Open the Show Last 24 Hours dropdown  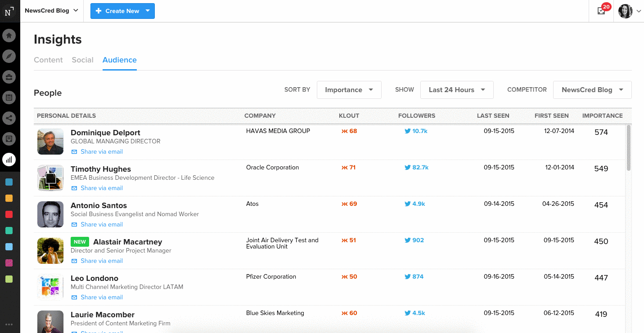(x=457, y=90)
